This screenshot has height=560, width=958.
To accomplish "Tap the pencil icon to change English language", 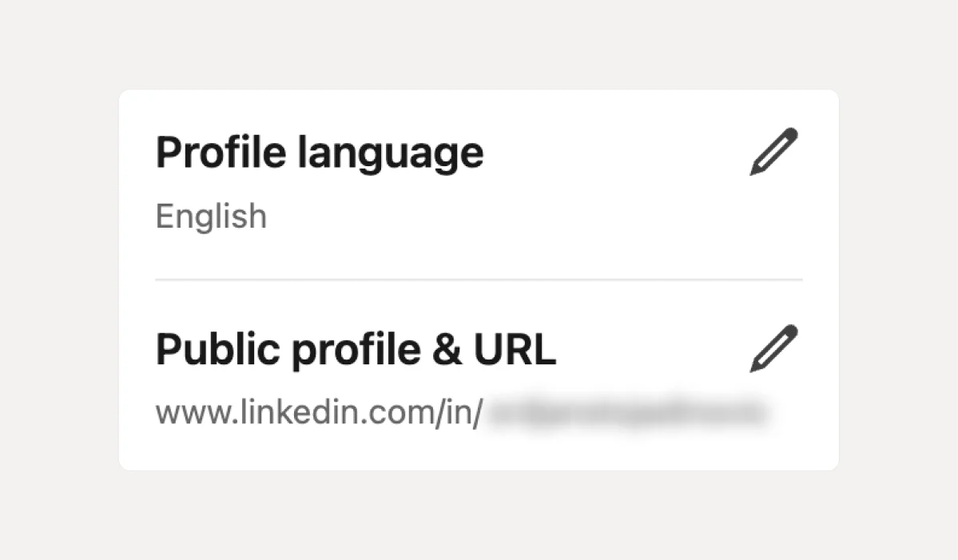I will coord(773,150).
